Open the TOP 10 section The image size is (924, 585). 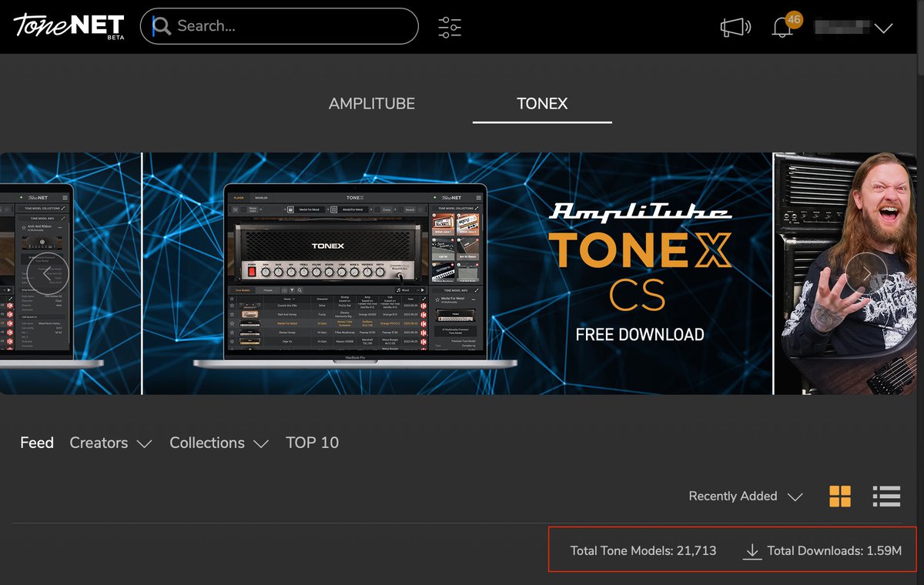(312, 443)
